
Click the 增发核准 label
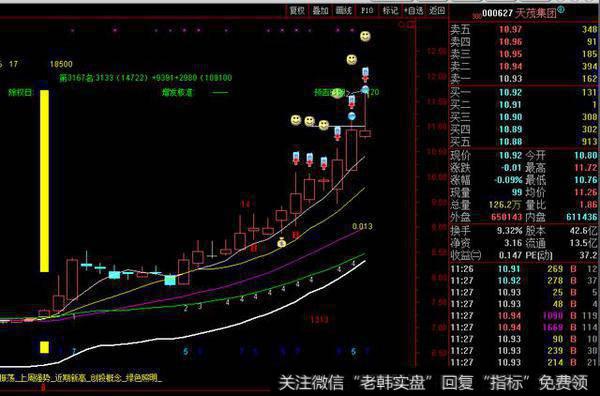tap(177, 93)
